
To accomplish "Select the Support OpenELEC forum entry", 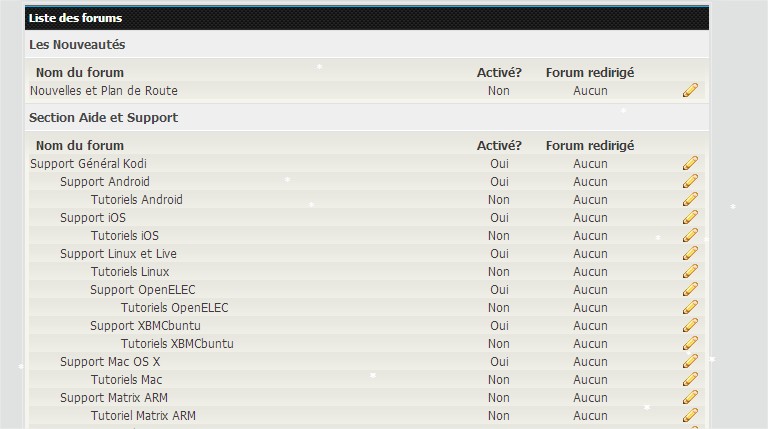I will [x=143, y=290].
